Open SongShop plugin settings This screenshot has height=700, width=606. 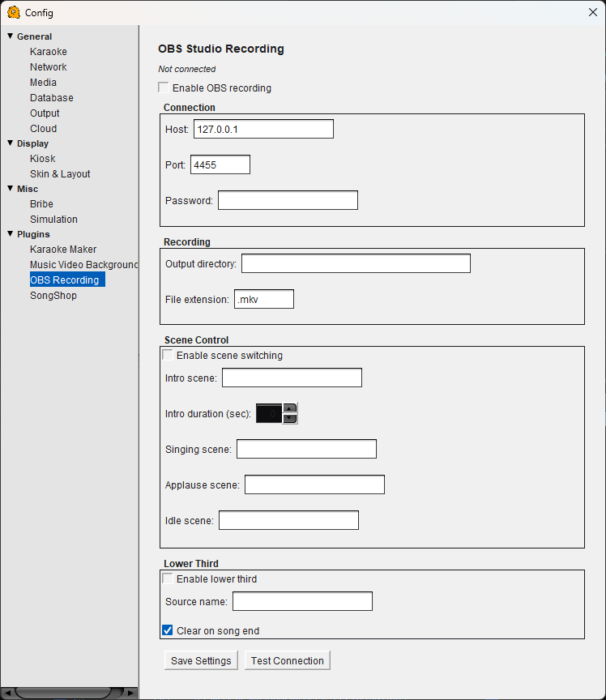click(53, 296)
